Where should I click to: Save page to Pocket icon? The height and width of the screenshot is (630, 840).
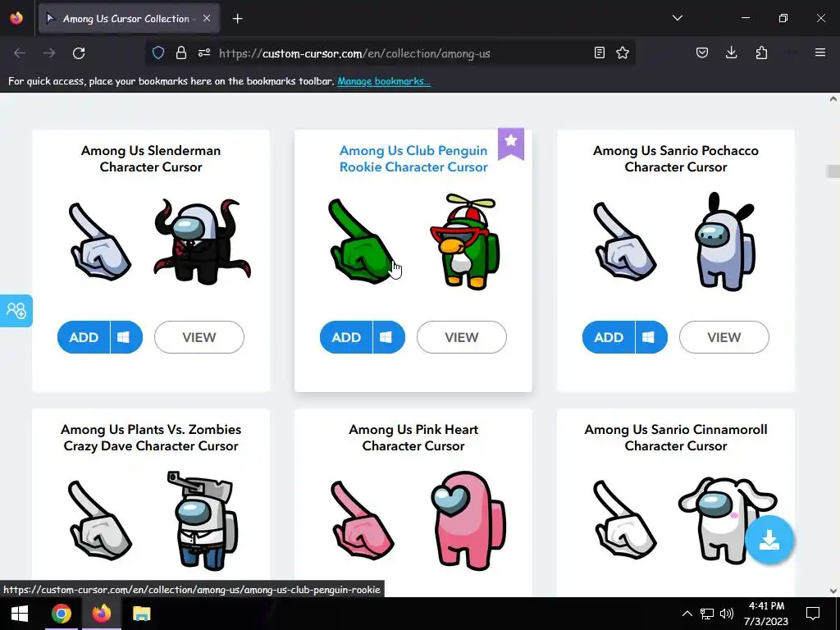702,52
